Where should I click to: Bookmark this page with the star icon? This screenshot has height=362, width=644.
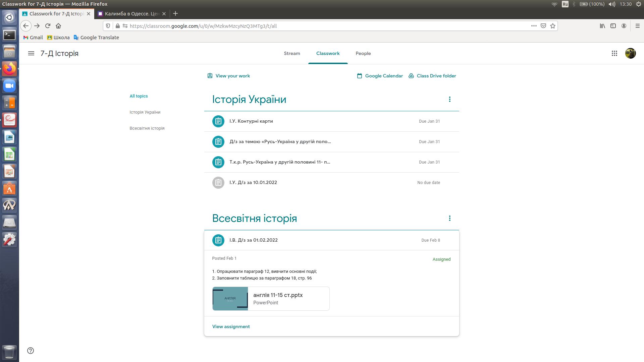pos(553,26)
